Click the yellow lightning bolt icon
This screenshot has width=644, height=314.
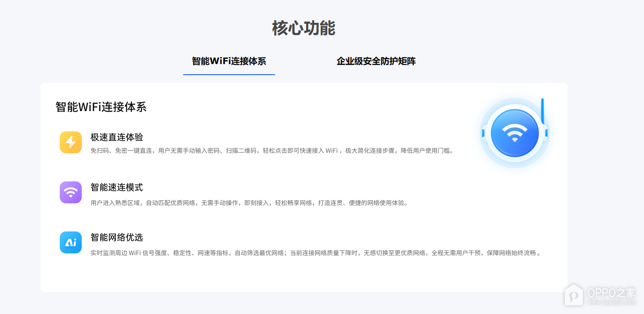click(71, 142)
